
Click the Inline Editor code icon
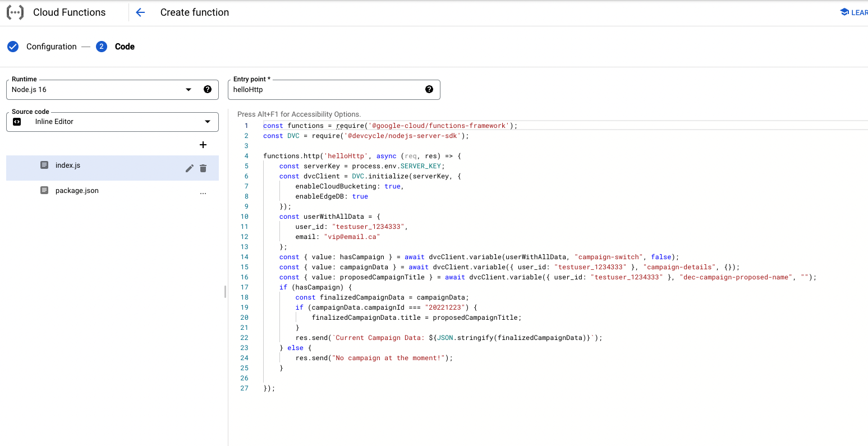coord(17,122)
